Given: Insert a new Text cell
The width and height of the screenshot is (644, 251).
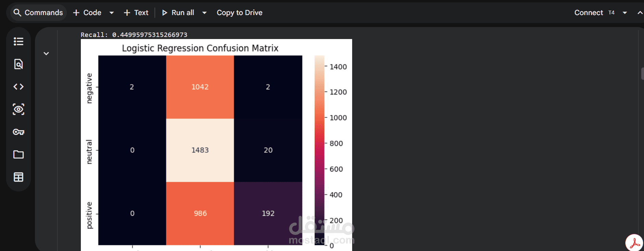Looking at the screenshot, I should (136, 13).
